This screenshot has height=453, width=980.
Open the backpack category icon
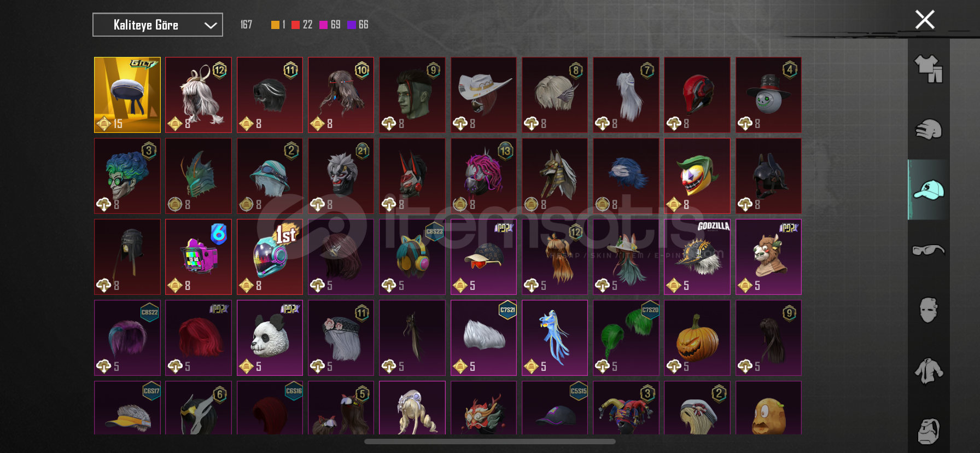coord(929,431)
